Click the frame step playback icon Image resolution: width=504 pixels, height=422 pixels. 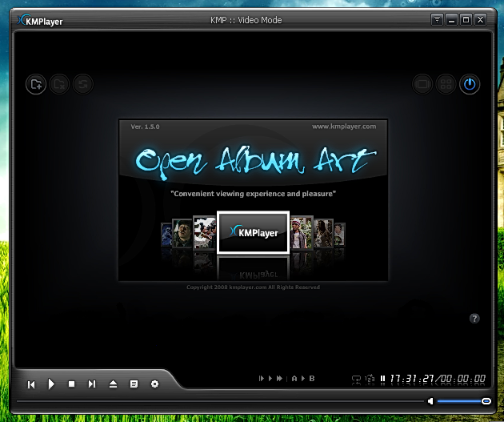pyautogui.click(x=262, y=379)
